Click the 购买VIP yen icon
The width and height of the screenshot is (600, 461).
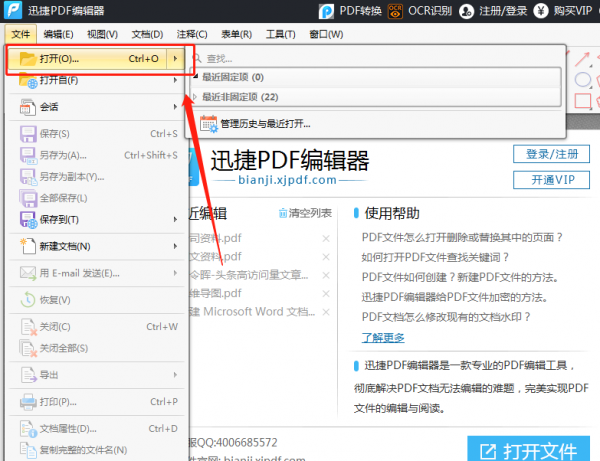coord(541,11)
